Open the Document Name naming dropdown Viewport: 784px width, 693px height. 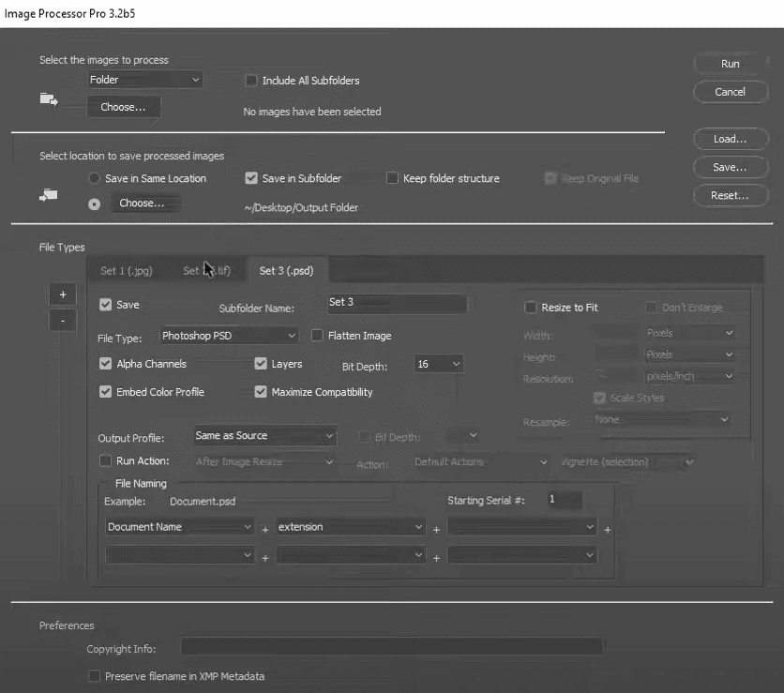(x=179, y=526)
